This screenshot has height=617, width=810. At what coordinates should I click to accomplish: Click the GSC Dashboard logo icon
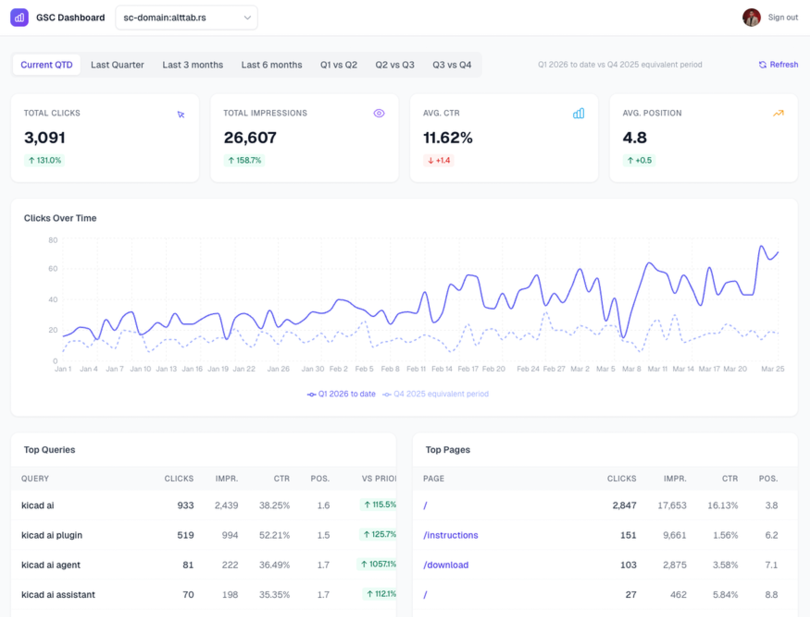(19, 17)
